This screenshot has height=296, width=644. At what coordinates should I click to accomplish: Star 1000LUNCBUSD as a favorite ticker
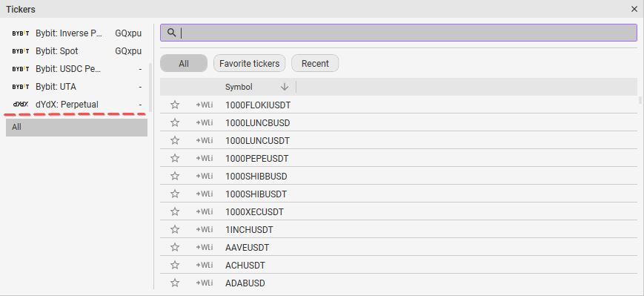click(175, 122)
